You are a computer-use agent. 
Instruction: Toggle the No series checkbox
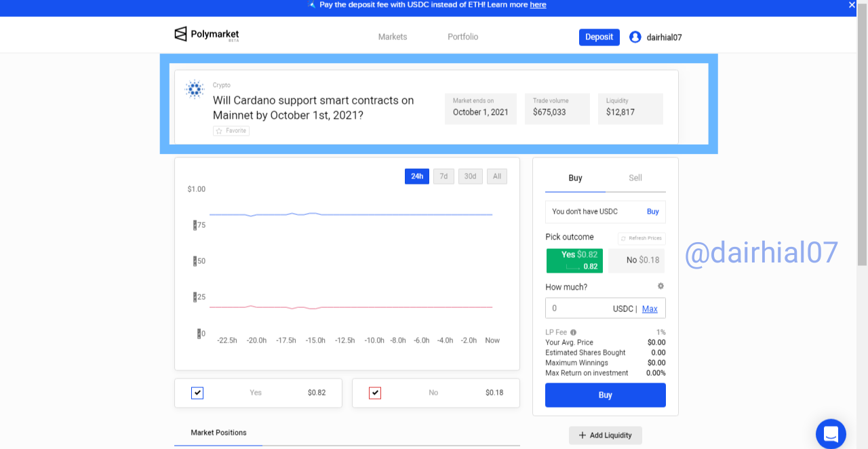375,393
